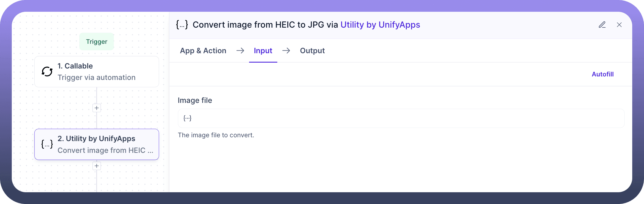The image size is (644, 204).
Task: Switch to the App & Action tab
Action: click(x=203, y=51)
